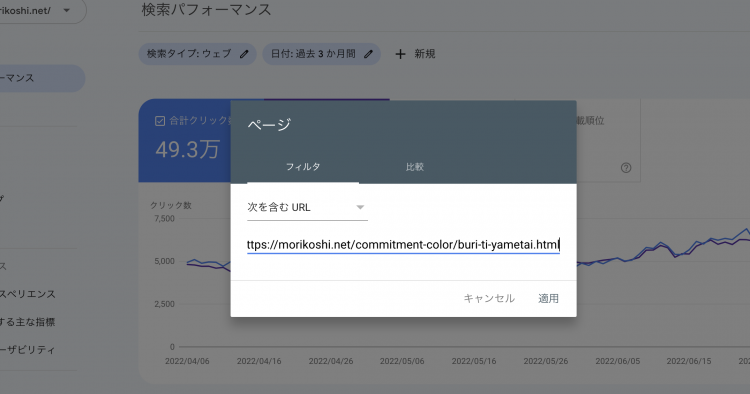Click the 2022/04/06 axis date label
Image resolution: width=750 pixels, height=394 pixels.
tap(187, 361)
